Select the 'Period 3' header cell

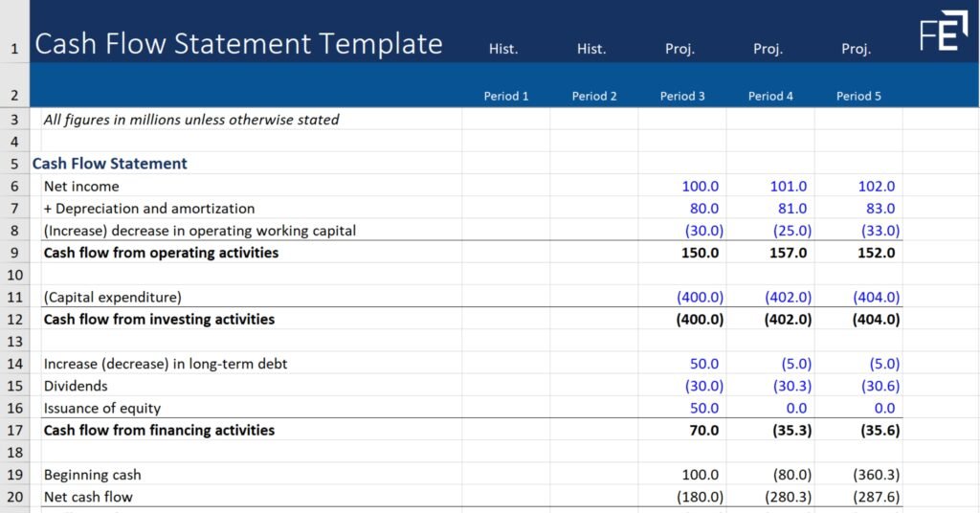(x=682, y=97)
